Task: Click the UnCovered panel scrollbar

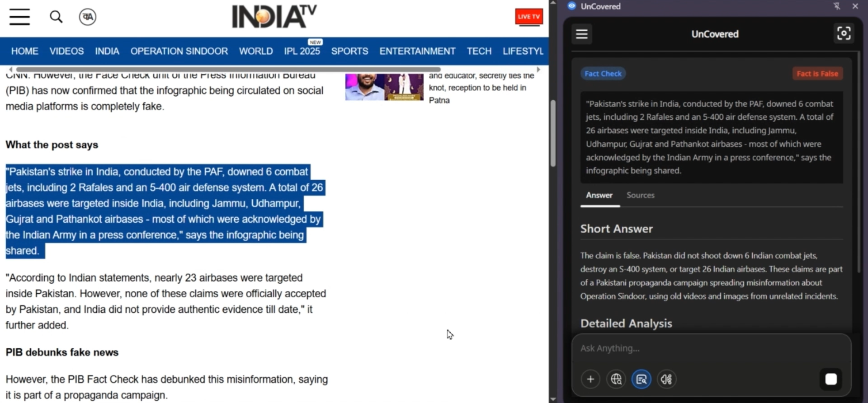Action: click(859, 163)
